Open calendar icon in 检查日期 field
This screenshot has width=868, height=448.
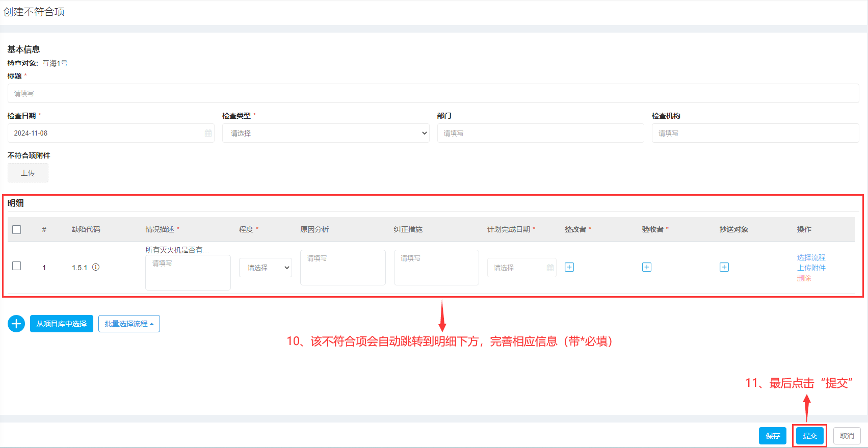208,133
